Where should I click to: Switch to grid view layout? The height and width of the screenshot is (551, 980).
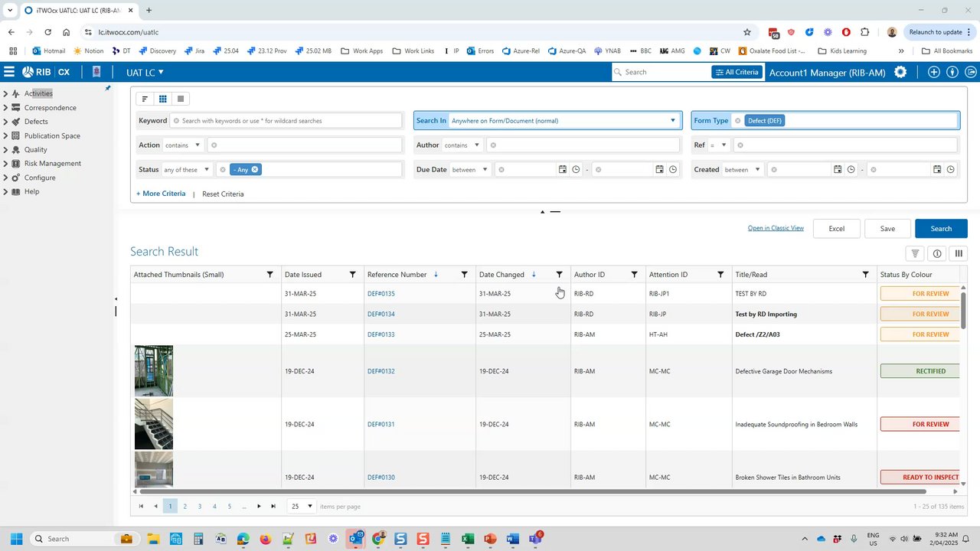[x=163, y=99]
